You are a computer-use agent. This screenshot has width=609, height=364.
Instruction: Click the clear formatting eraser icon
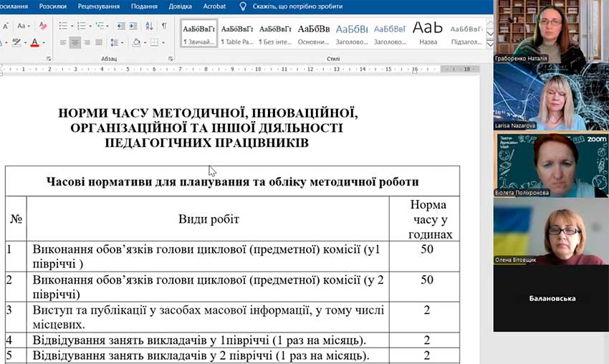point(43,26)
